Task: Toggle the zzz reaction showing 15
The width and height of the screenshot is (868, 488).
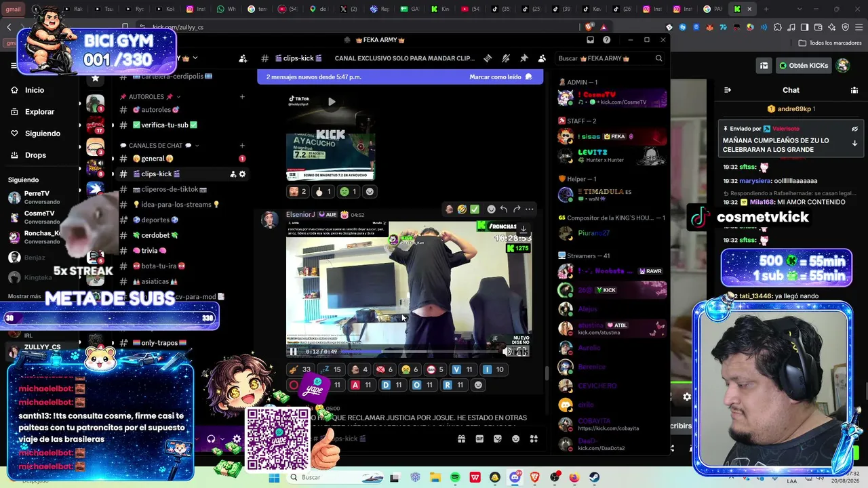Action: pos(331,369)
